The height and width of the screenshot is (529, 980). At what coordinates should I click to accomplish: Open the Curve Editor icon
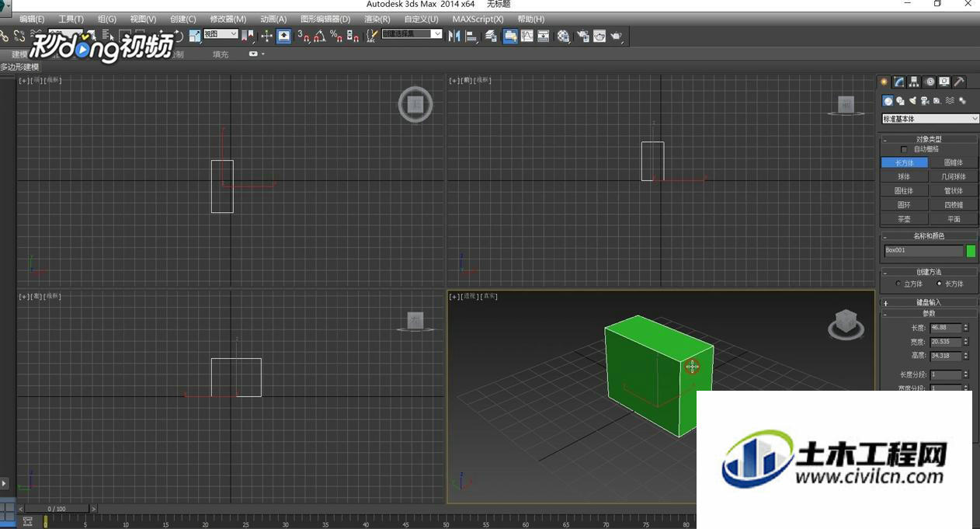click(527, 36)
